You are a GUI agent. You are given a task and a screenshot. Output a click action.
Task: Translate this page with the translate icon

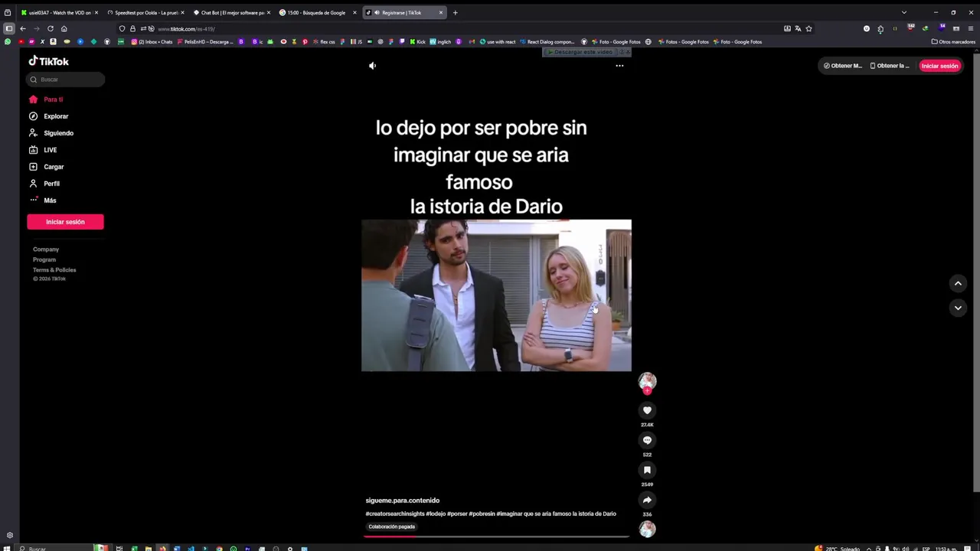pos(798,29)
